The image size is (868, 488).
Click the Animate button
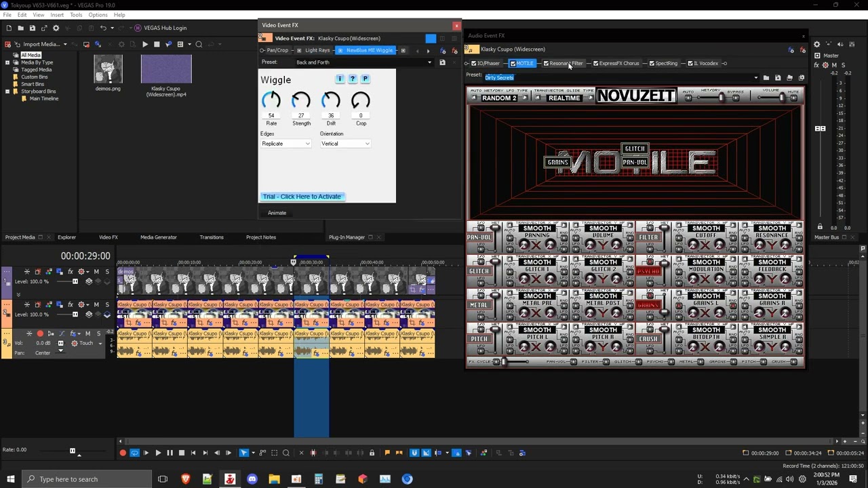[277, 213]
